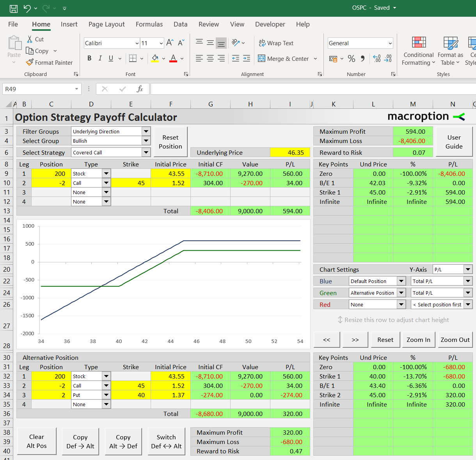Click Switch Def ↔ Alt button
The height and width of the screenshot is (460, 476).
point(166,441)
